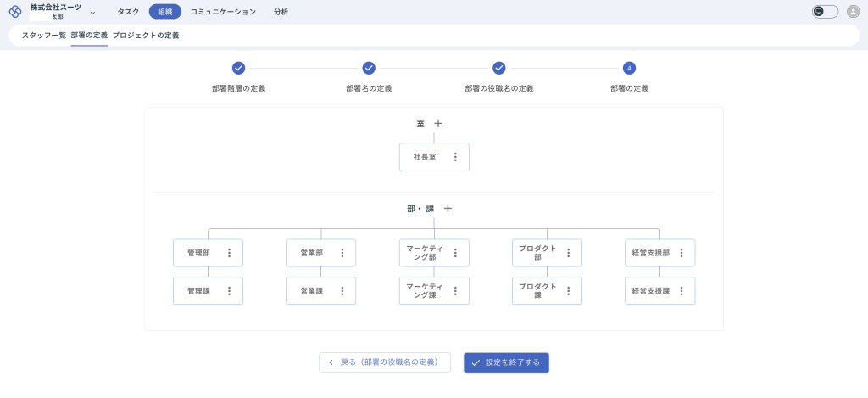The width and height of the screenshot is (868, 398).
Task: Open the コミュニケーション menu
Action: click(222, 12)
